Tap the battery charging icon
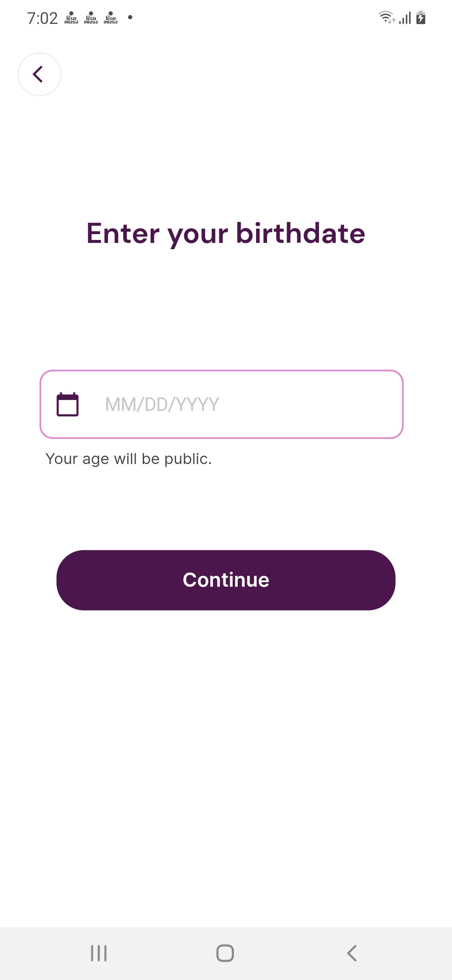 (421, 18)
